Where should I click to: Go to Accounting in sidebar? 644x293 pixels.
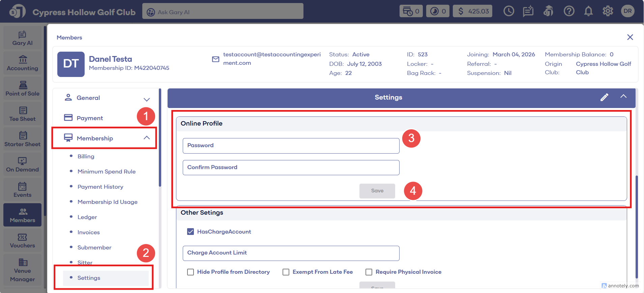[22, 63]
